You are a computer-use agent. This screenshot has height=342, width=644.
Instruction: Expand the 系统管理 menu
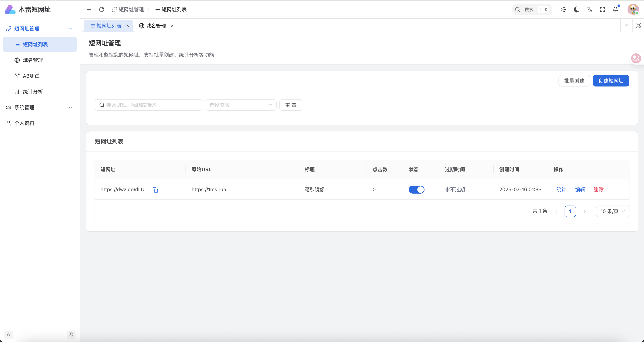(40, 107)
